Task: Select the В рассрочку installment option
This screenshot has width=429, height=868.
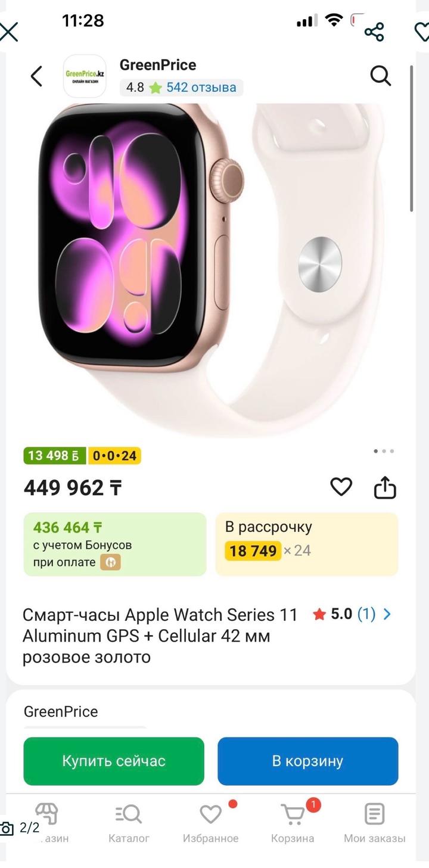Action: pos(306,544)
